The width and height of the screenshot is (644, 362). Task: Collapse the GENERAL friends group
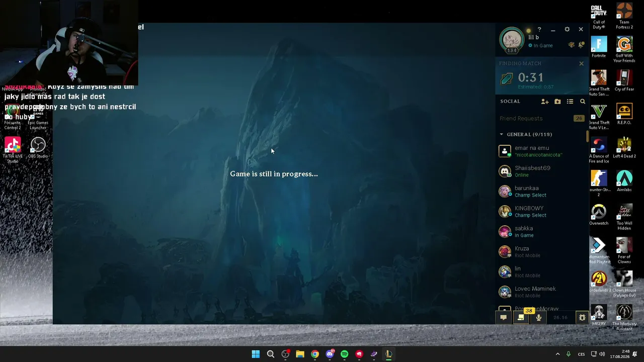click(x=526, y=134)
